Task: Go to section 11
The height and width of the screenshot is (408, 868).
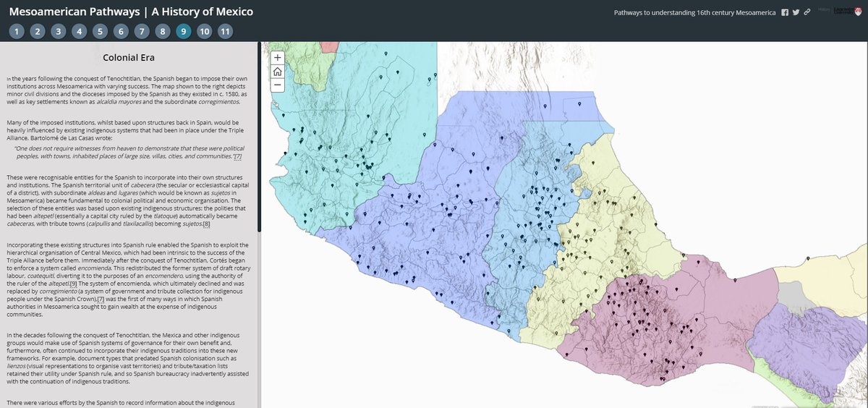Action: (226, 31)
